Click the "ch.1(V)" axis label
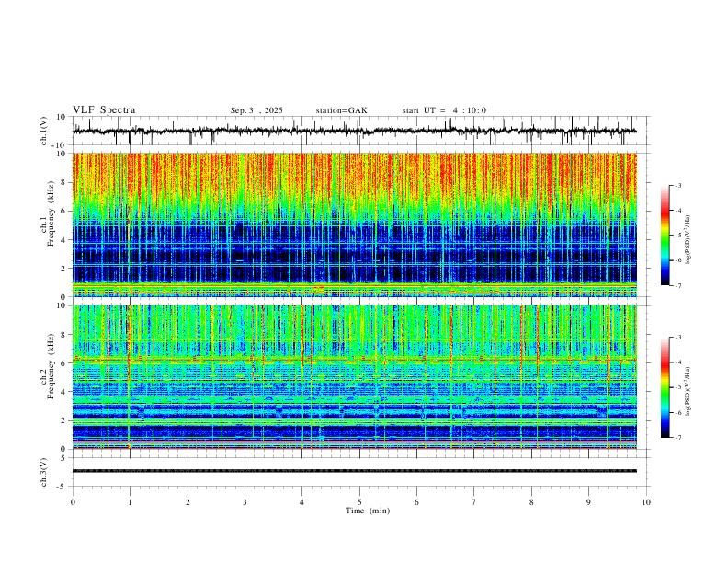Image resolution: width=728 pixels, height=563 pixels. coord(44,131)
